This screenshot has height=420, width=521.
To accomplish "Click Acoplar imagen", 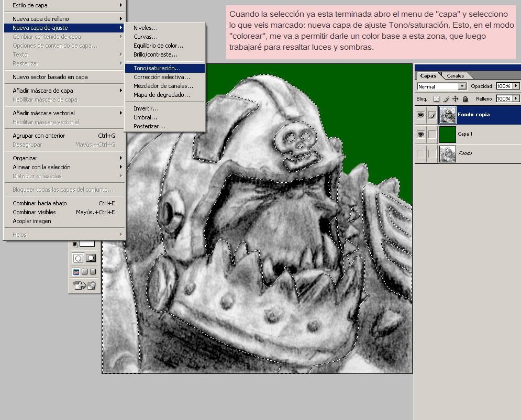I will (x=64, y=221).
